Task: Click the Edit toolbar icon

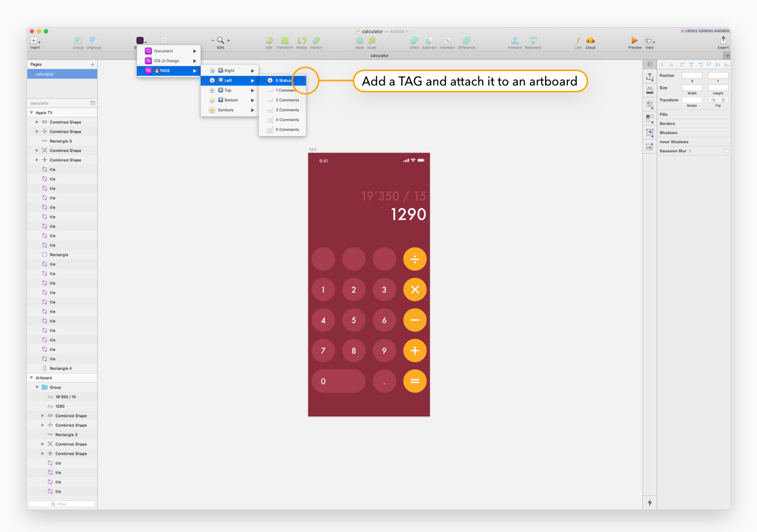Action: [x=269, y=41]
